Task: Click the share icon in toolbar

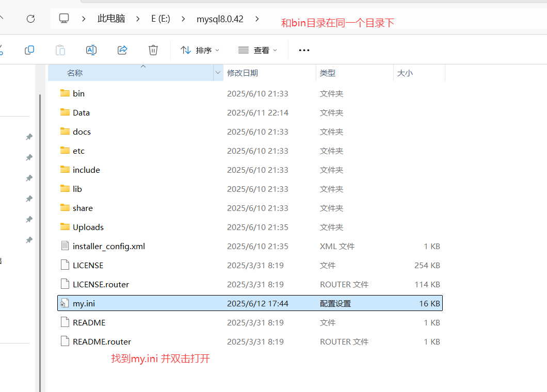Action: point(122,50)
